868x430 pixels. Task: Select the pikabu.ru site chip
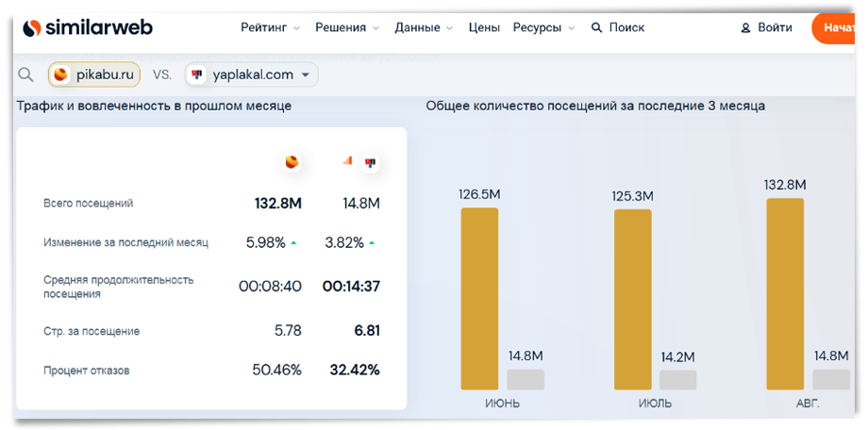(94, 74)
